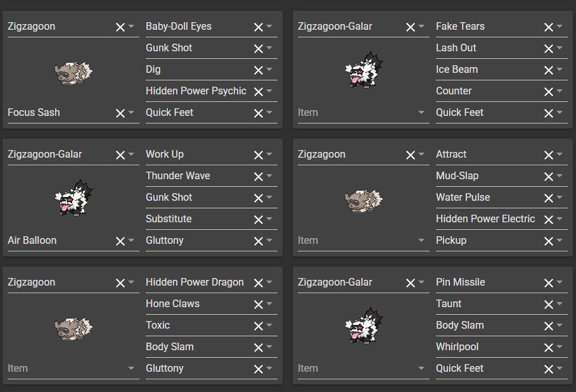Clear the Focus Sash item with X
Screen dimensions: 576x392
pyautogui.click(x=120, y=113)
